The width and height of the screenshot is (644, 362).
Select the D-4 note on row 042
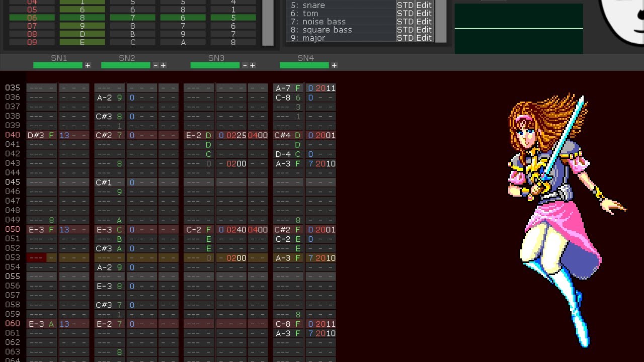pos(283,154)
